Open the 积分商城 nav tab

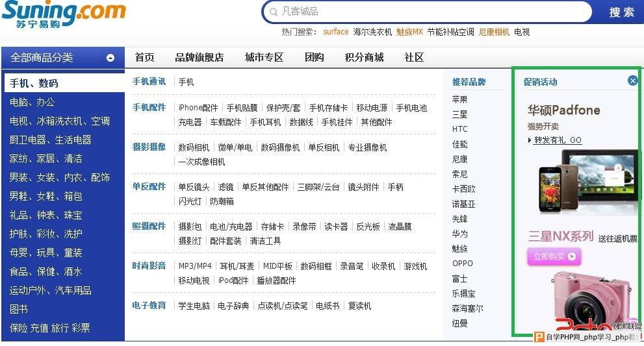click(x=364, y=58)
